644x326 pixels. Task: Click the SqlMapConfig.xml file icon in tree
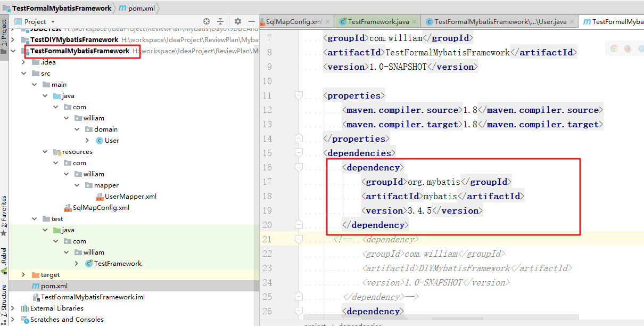point(68,208)
